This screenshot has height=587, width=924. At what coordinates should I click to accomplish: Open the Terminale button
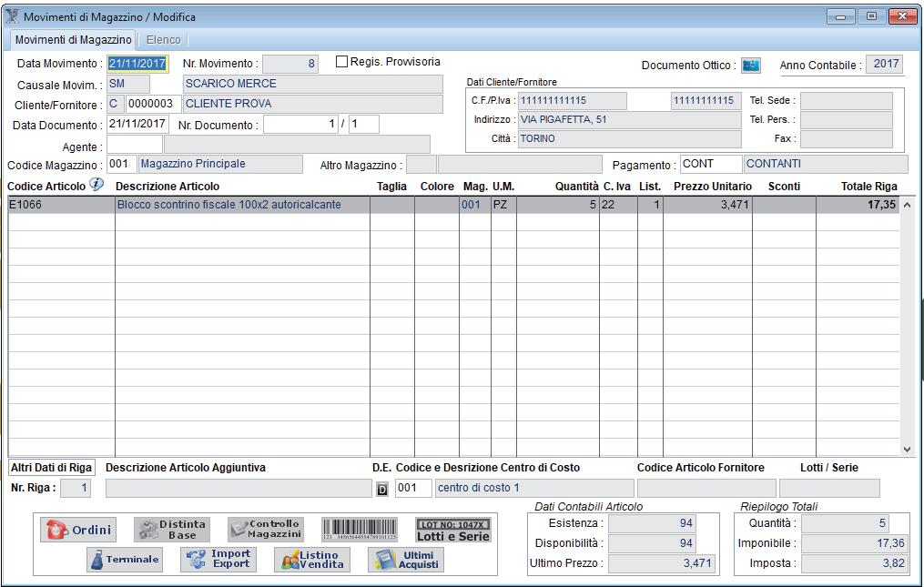pyautogui.click(x=125, y=560)
